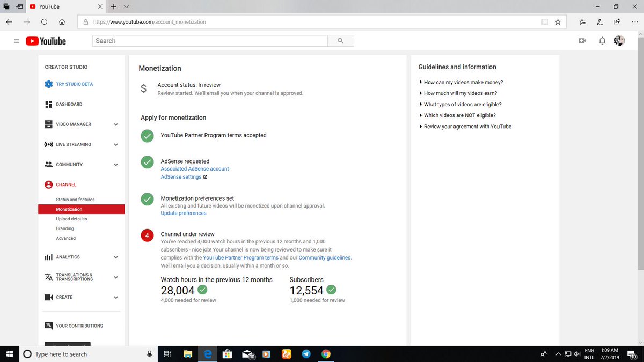This screenshot has width=644, height=362.
Task: Click the Video Manager icon
Action: point(49,124)
